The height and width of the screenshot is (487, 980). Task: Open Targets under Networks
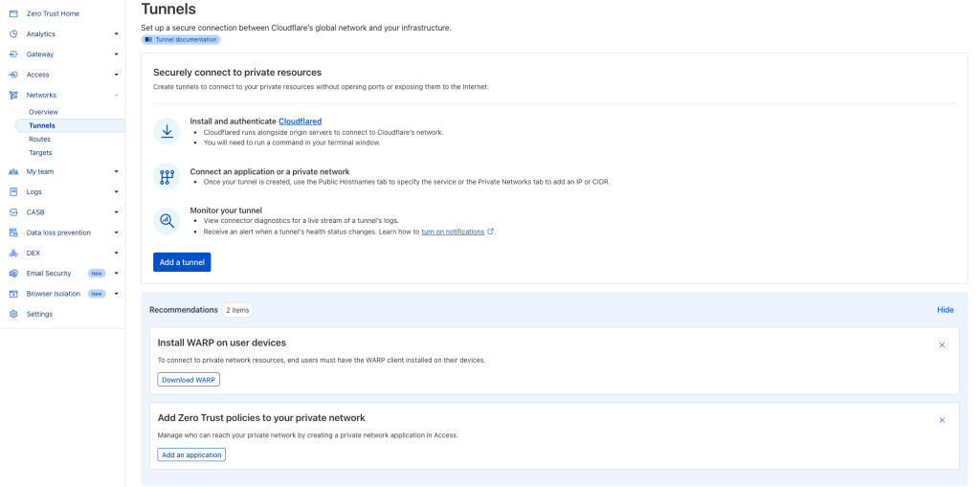pyautogui.click(x=40, y=152)
